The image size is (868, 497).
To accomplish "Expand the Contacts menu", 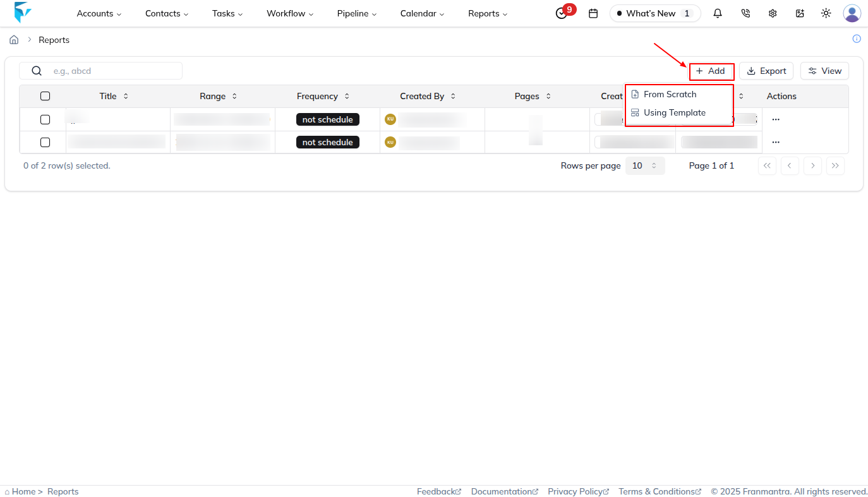I will 167,13.
